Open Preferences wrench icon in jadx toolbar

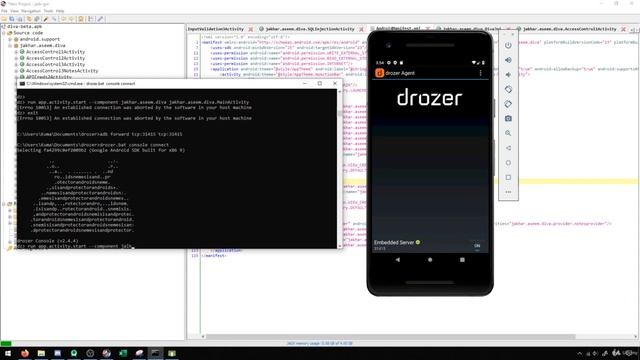click(x=100, y=19)
